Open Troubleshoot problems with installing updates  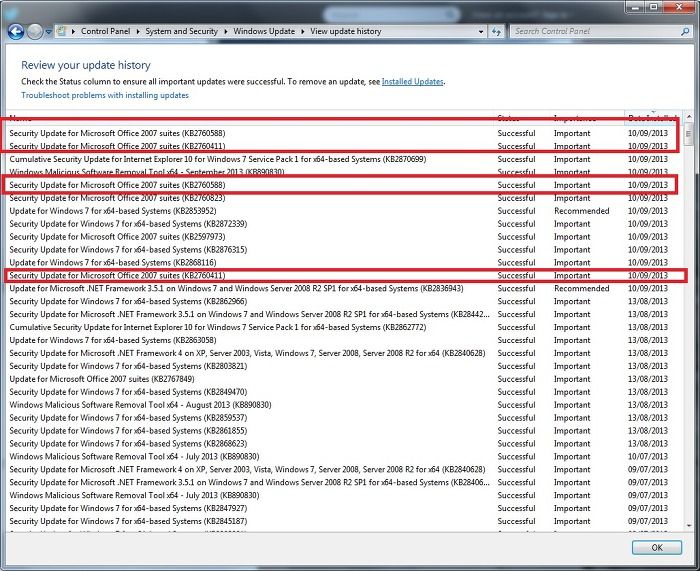[x=105, y=95]
